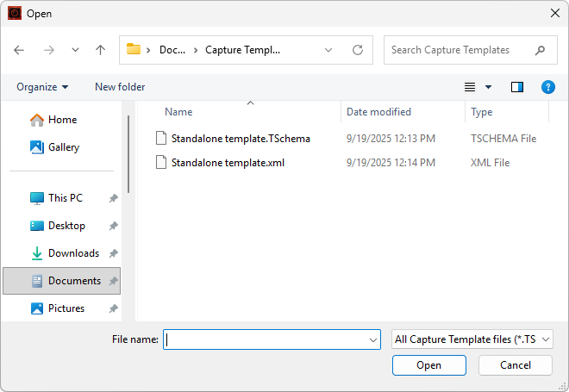The image size is (569, 392).
Task: Go up one folder level
Action: coord(101,50)
